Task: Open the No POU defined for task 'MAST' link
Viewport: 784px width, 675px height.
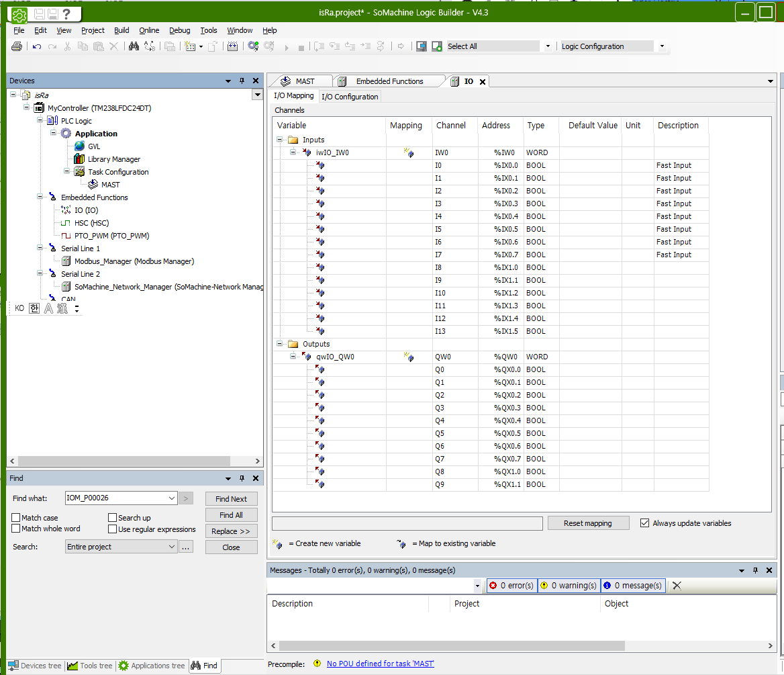Action: click(x=381, y=664)
